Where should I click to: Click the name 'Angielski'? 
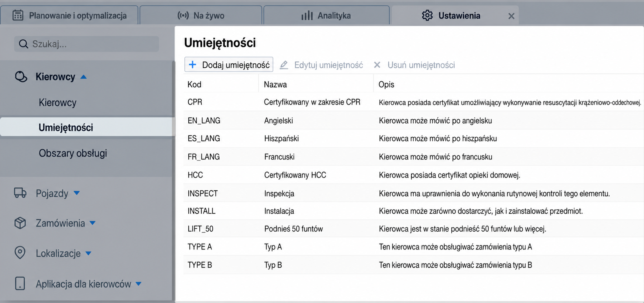click(278, 121)
